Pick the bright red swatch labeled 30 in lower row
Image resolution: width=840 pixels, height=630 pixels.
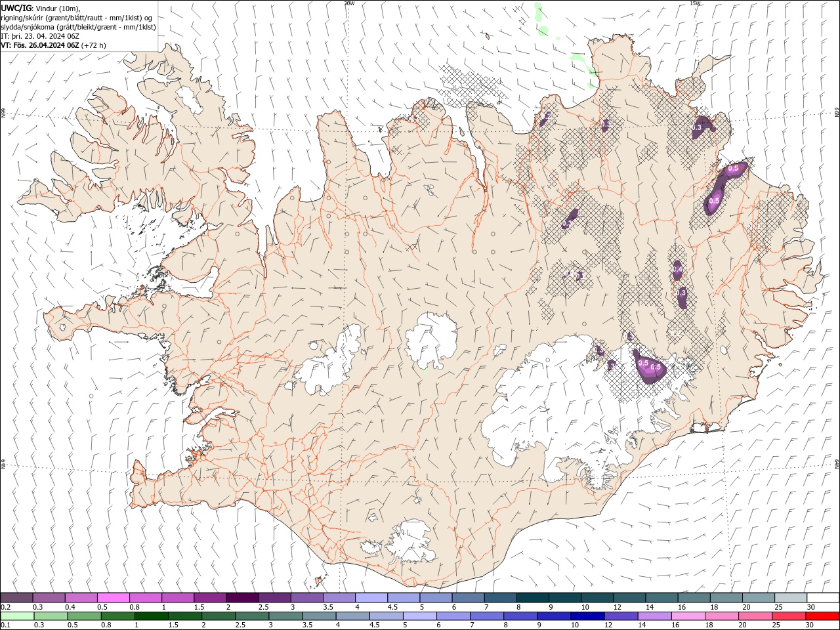pos(822,616)
